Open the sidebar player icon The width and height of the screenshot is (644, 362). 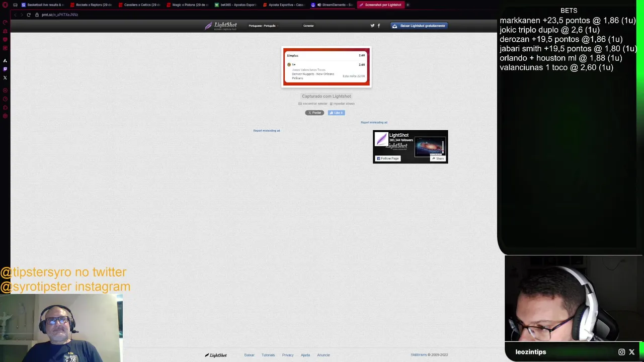pyautogui.click(x=5, y=90)
